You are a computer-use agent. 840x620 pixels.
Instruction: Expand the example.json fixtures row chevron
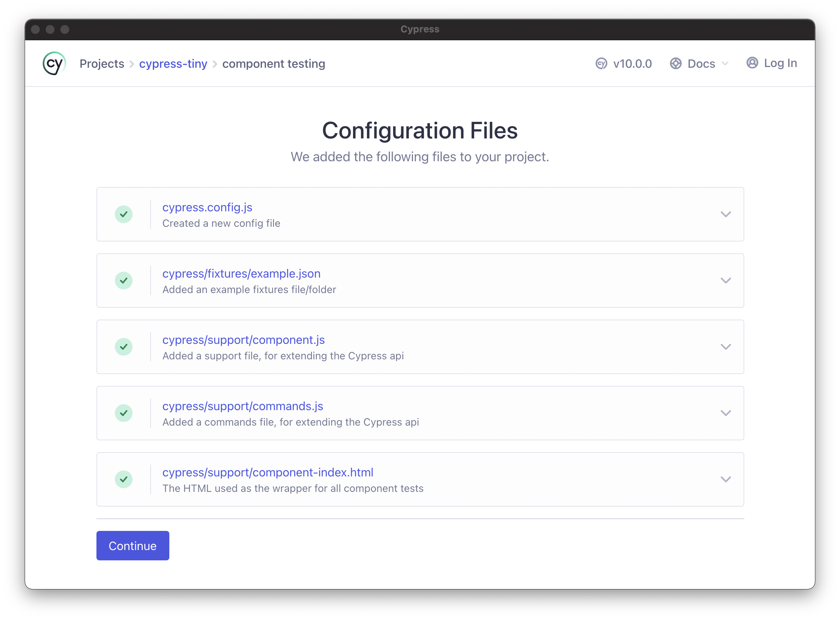(726, 281)
